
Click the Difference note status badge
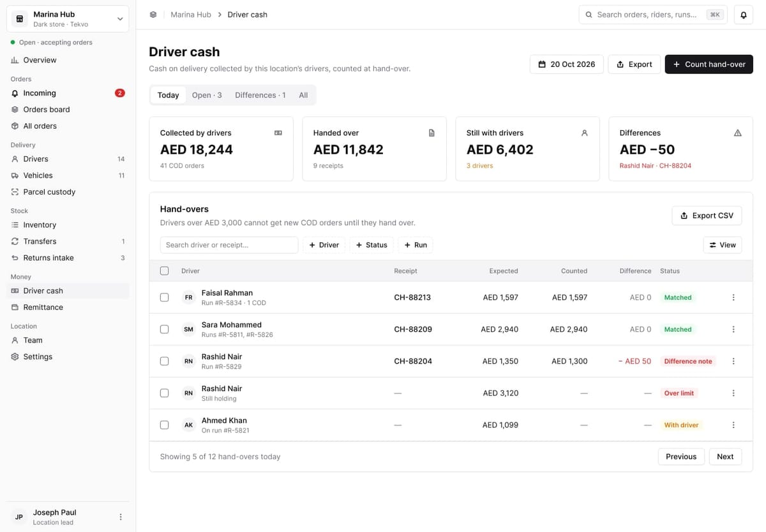coord(688,361)
